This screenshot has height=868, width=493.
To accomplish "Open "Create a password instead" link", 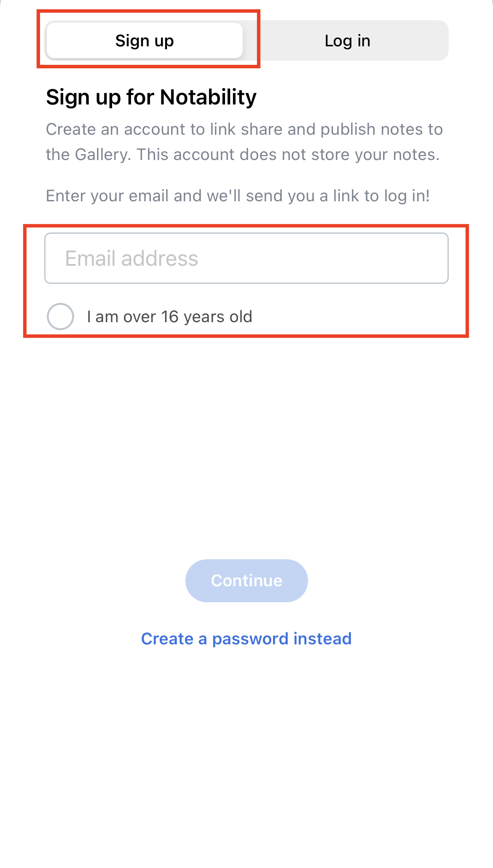I will coord(246,638).
